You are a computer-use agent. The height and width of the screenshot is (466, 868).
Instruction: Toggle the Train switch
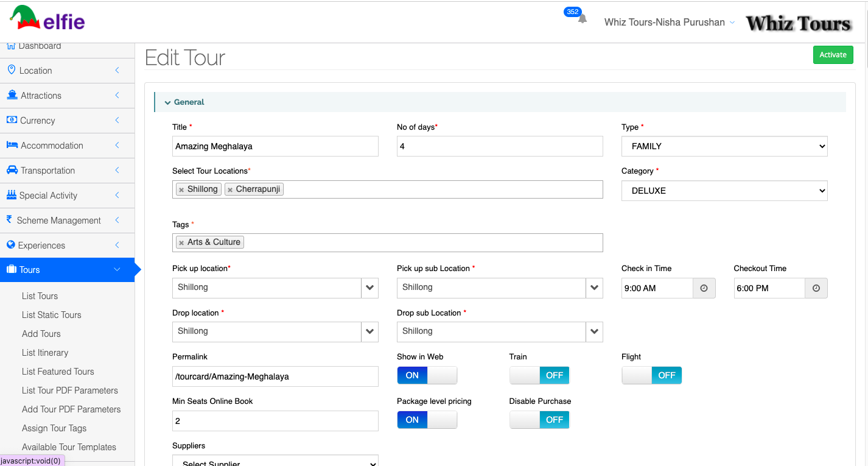click(539, 375)
